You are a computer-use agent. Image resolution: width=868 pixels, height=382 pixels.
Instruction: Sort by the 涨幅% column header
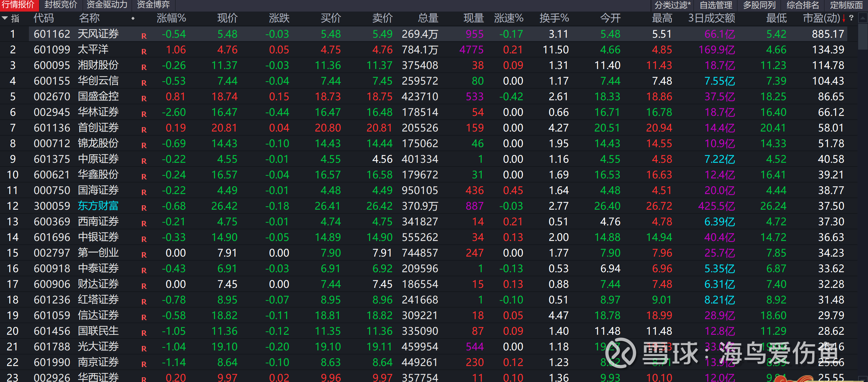click(171, 18)
